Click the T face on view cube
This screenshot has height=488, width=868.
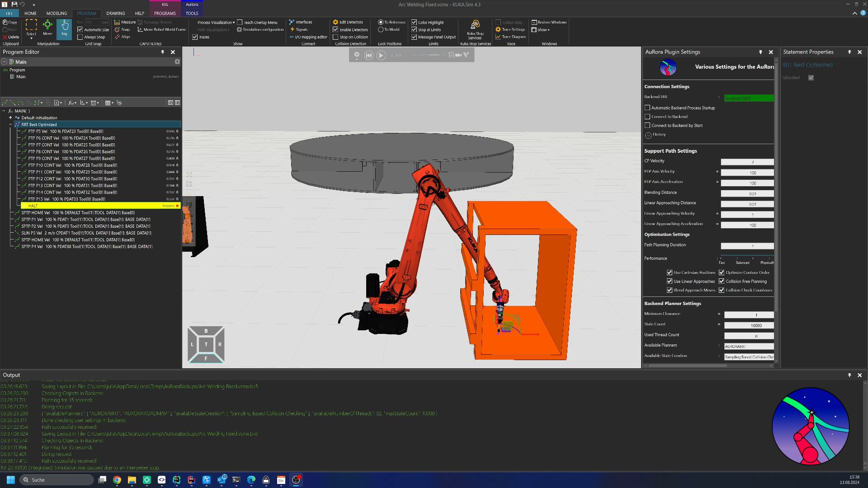tap(206, 344)
